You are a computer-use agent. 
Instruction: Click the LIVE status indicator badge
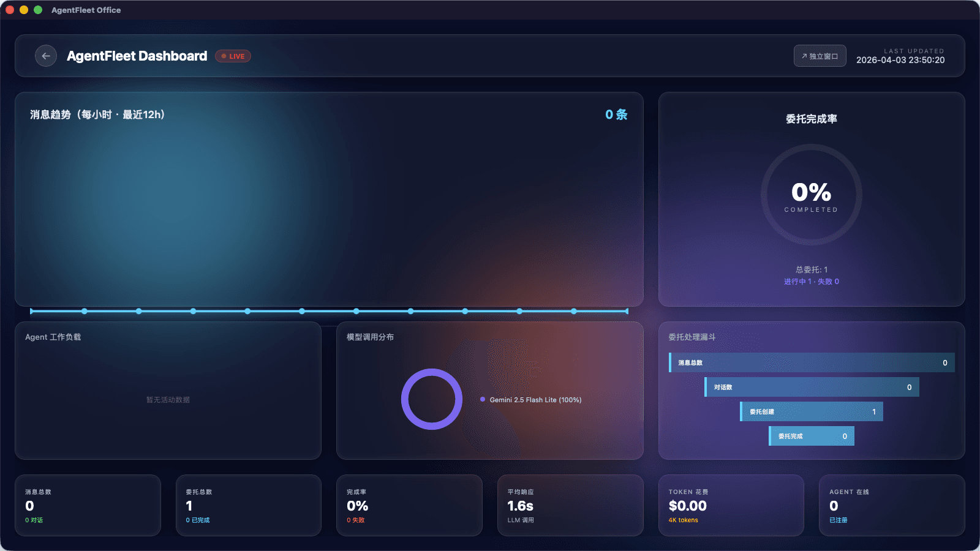pos(233,56)
